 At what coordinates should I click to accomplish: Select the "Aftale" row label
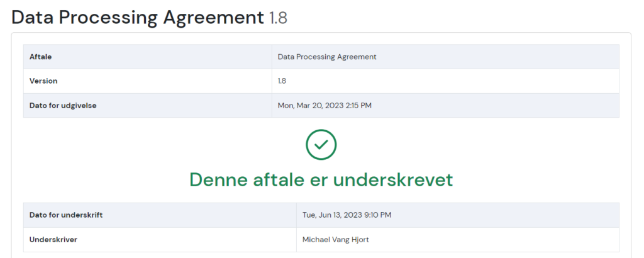pos(40,57)
